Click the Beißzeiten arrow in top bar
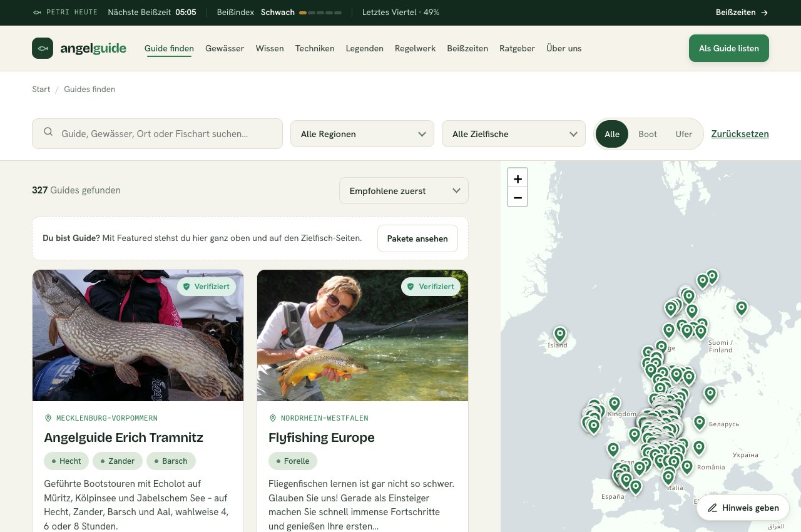This screenshot has height=532, width=801. [x=765, y=13]
